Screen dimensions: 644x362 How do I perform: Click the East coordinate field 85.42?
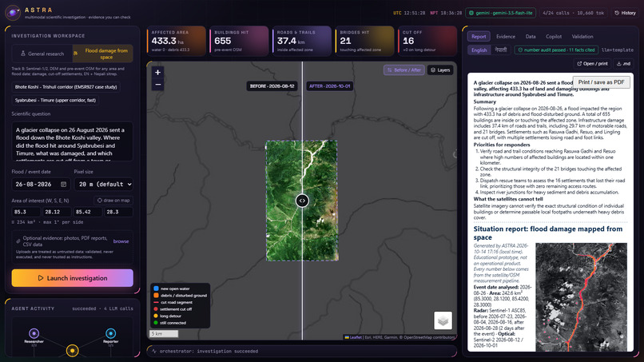87,212
